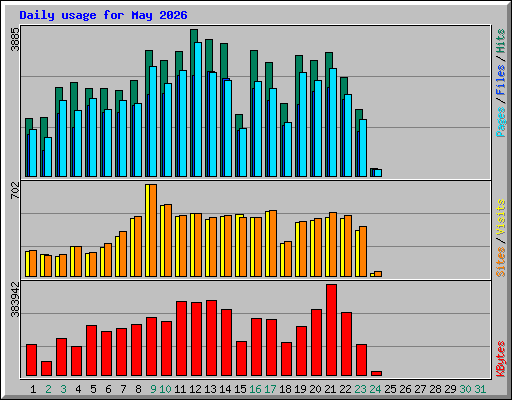Click day label '26'
Screen dimensions: 512x400
point(405,389)
